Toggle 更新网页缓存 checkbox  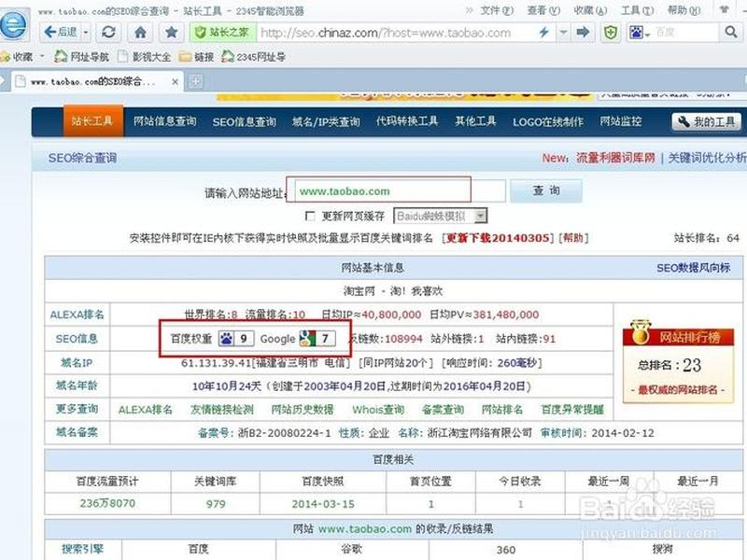point(310,217)
